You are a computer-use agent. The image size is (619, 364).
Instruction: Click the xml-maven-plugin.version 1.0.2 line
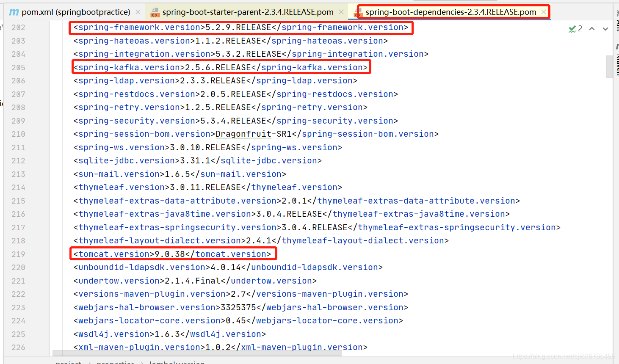click(x=221, y=347)
